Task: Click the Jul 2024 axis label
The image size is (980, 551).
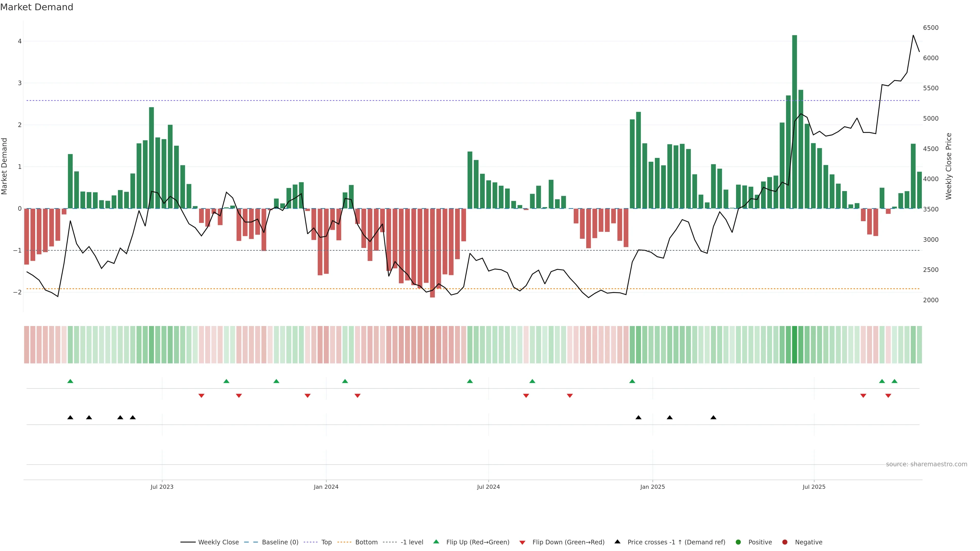Action: 488,487
